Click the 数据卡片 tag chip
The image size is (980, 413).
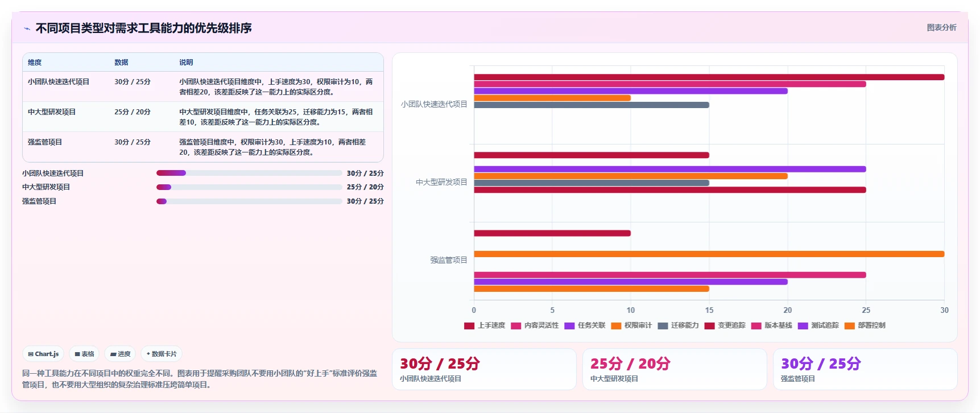162,354
